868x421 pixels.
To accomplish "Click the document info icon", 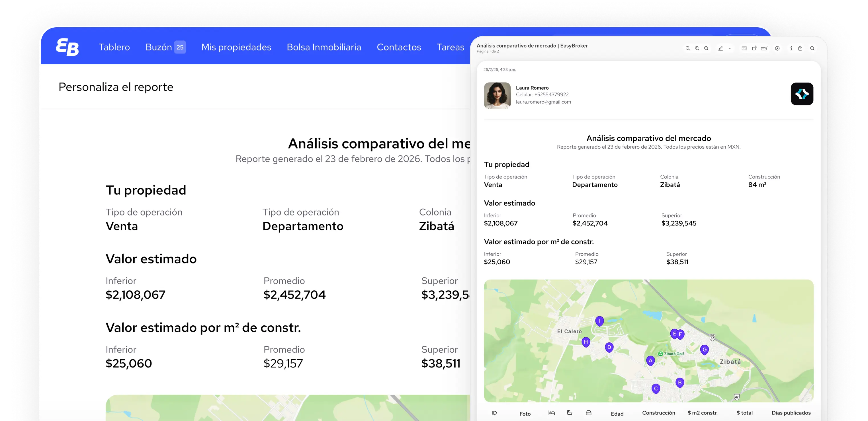I will pyautogui.click(x=791, y=48).
